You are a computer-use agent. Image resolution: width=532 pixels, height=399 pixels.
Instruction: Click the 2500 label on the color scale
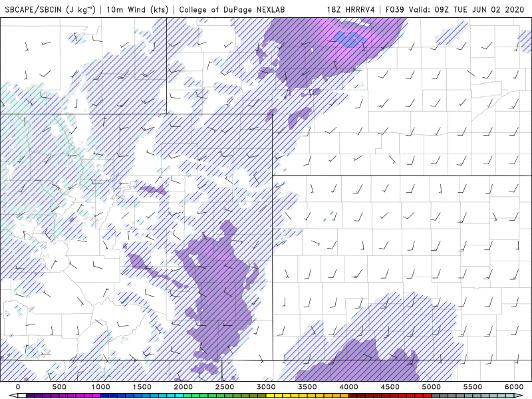coord(225,387)
